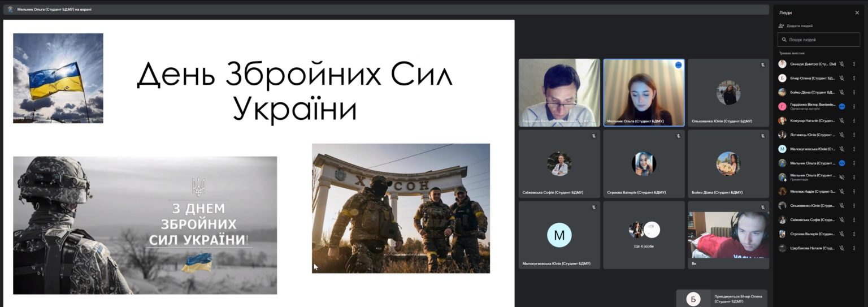868x307 pixels.
Task: Click the muted mic icon on Ольховенко Юлія's tile
Action: click(x=762, y=65)
